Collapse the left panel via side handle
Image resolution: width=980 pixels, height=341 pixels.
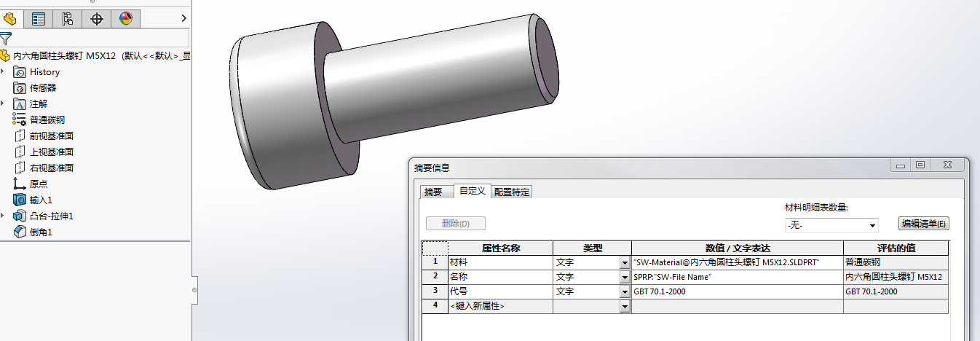pyautogui.click(x=194, y=289)
